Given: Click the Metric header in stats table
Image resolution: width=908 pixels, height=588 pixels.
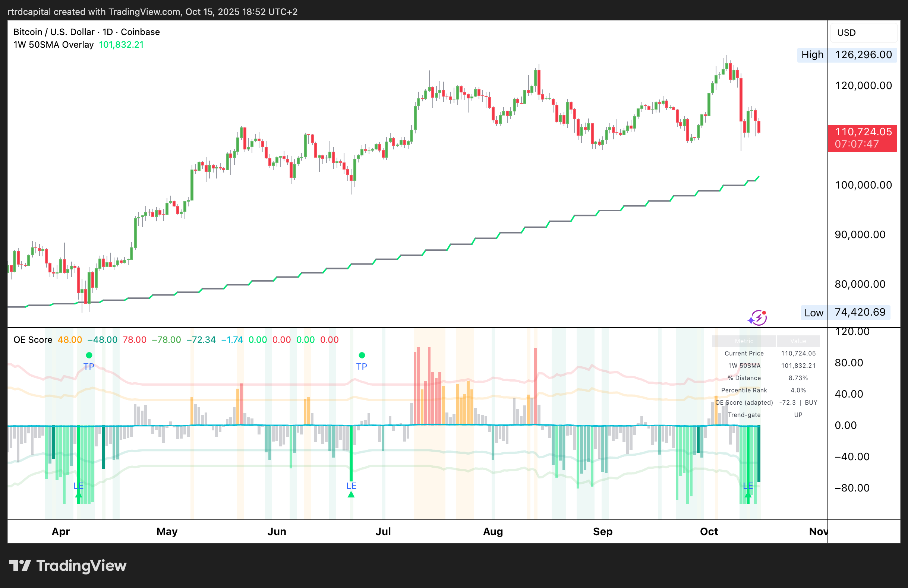Looking at the screenshot, I should pos(744,341).
